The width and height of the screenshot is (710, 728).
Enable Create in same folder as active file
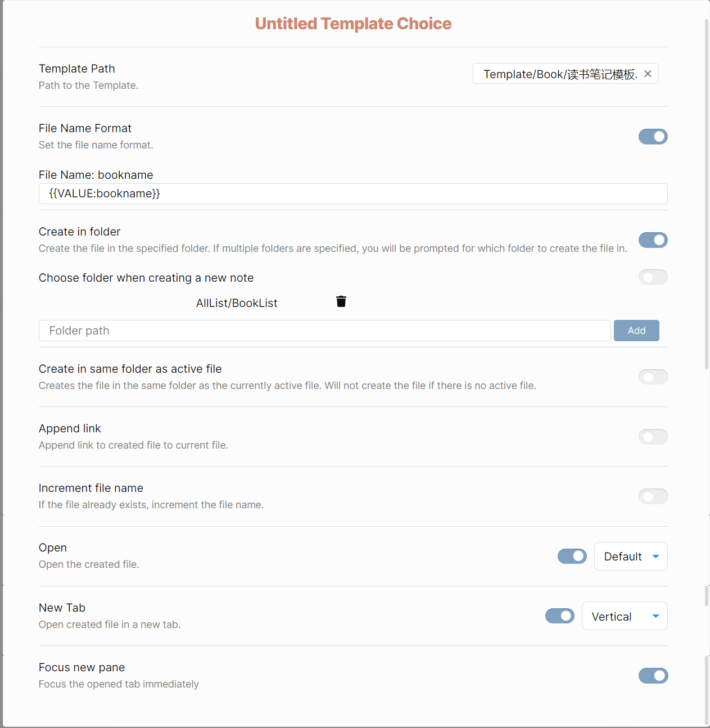pyautogui.click(x=653, y=377)
